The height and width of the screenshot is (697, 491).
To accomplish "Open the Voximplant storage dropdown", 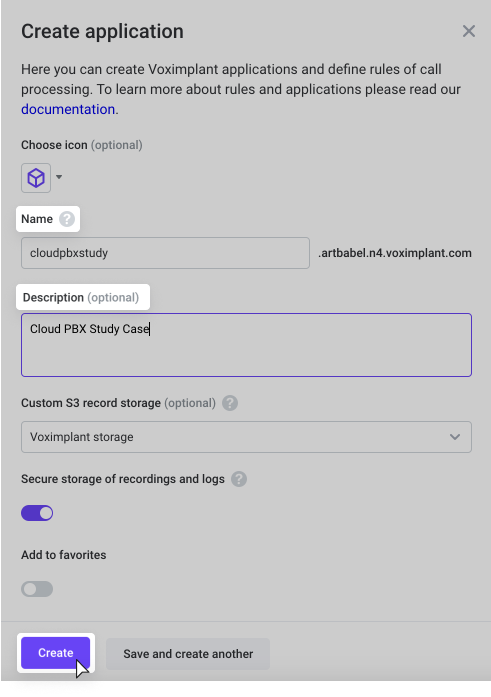I will tap(246, 437).
